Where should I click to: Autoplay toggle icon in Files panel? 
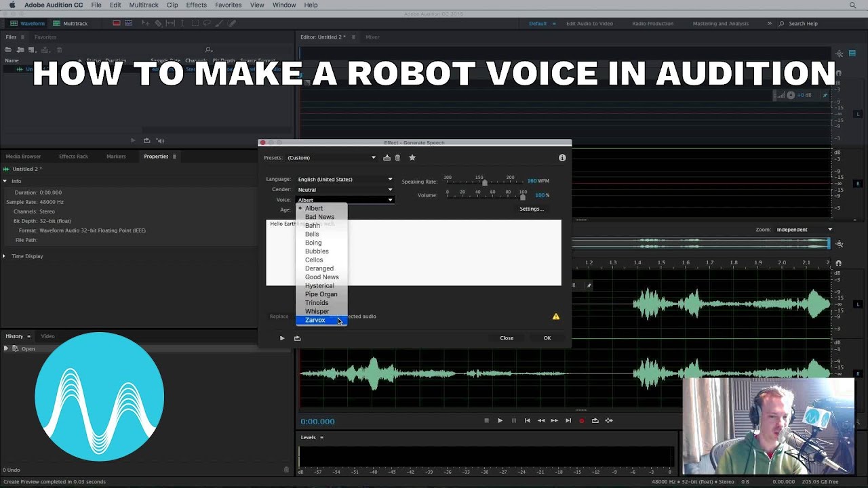(160, 140)
